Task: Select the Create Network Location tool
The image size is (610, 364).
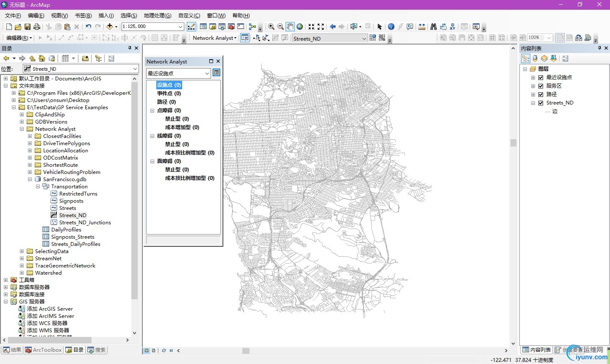Action: coord(256,38)
